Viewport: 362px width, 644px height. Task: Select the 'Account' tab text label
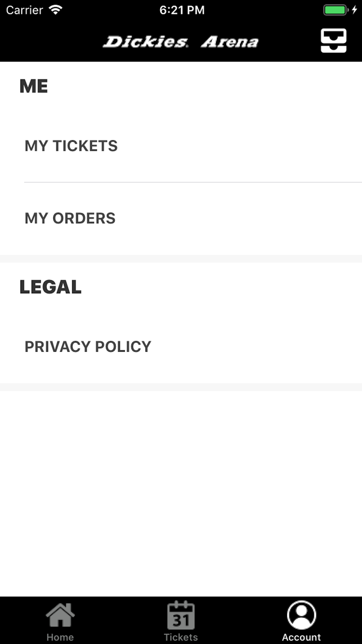[x=301, y=637]
